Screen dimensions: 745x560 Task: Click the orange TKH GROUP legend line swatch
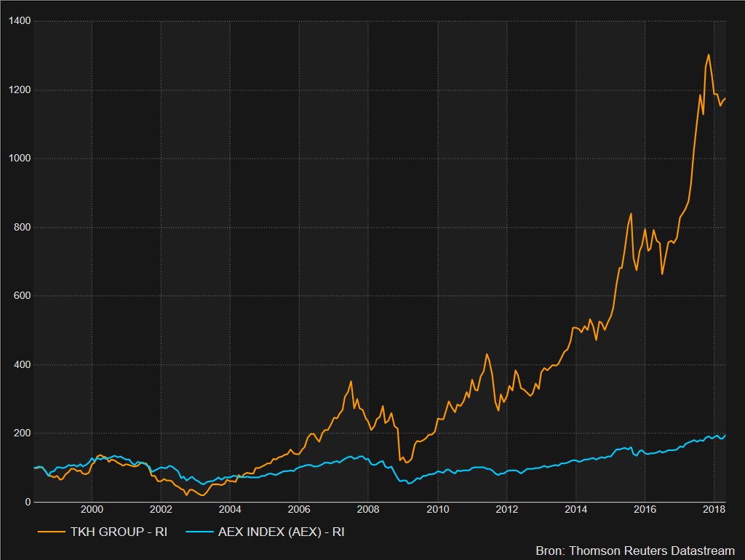click(x=52, y=532)
